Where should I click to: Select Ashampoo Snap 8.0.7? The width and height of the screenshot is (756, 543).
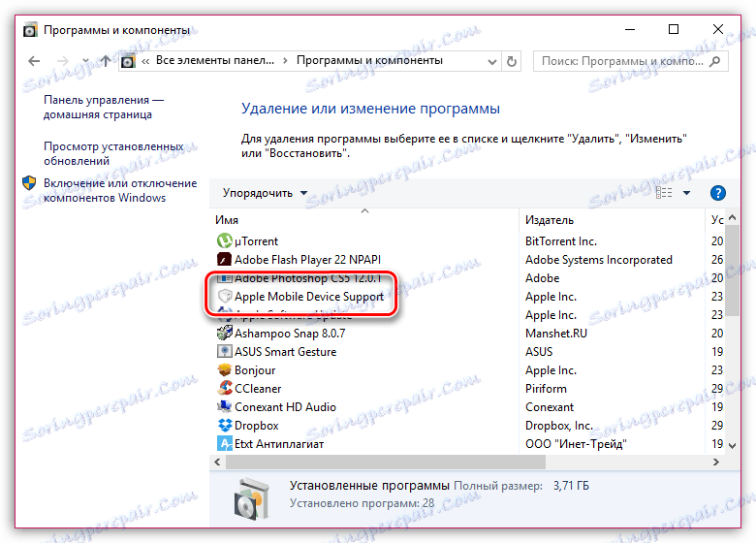290,334
